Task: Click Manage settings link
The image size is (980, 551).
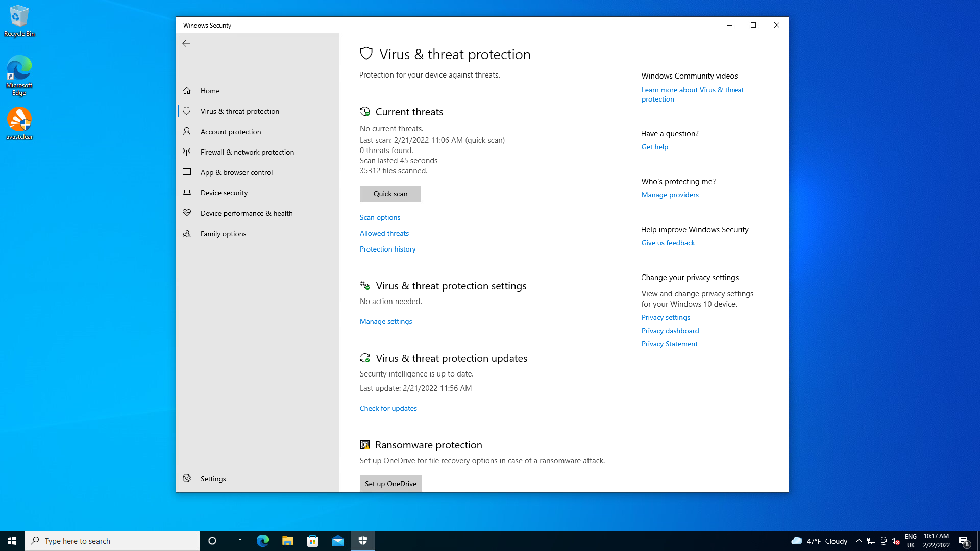Action: click(x=386, y=321)
